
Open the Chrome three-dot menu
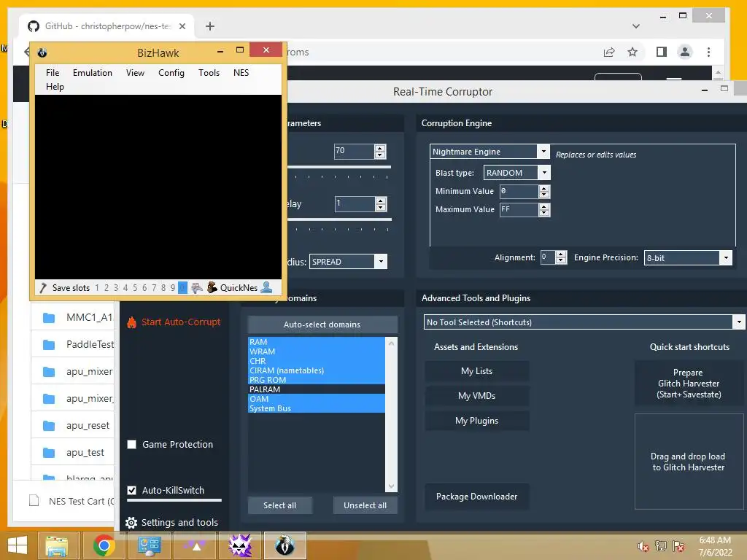[708, 52]
